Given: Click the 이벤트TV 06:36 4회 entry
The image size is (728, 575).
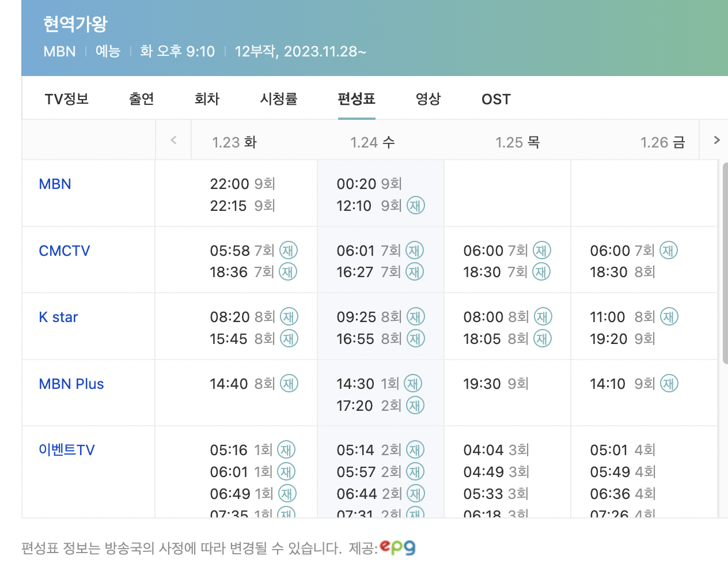Looking at the screenshot, I should tap(623, 494).
